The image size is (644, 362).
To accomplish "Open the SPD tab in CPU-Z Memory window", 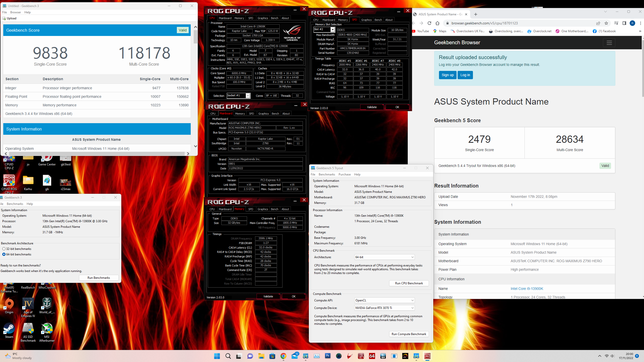I will 251,209.
